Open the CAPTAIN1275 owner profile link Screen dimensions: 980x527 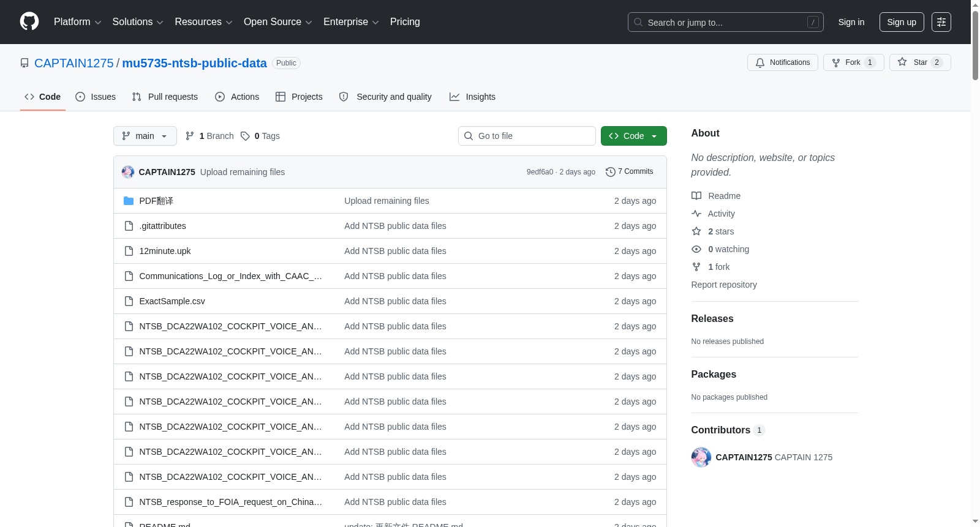[74, 63]
